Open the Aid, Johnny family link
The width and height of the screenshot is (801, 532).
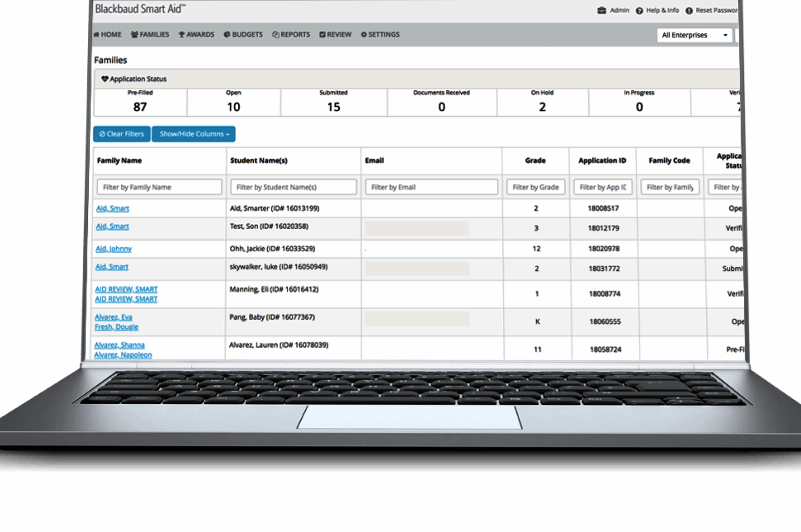[x=113, y=248]
